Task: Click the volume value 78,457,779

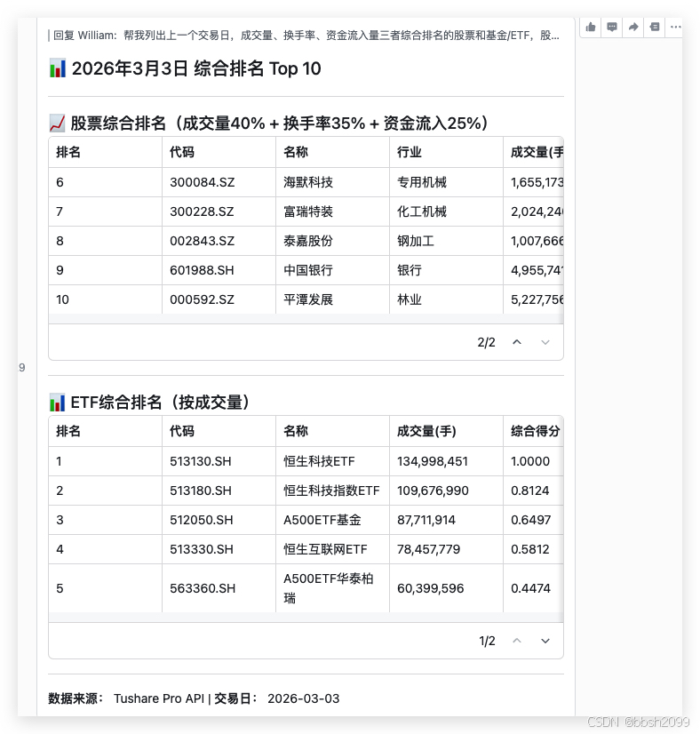Action: coord(428,549)
